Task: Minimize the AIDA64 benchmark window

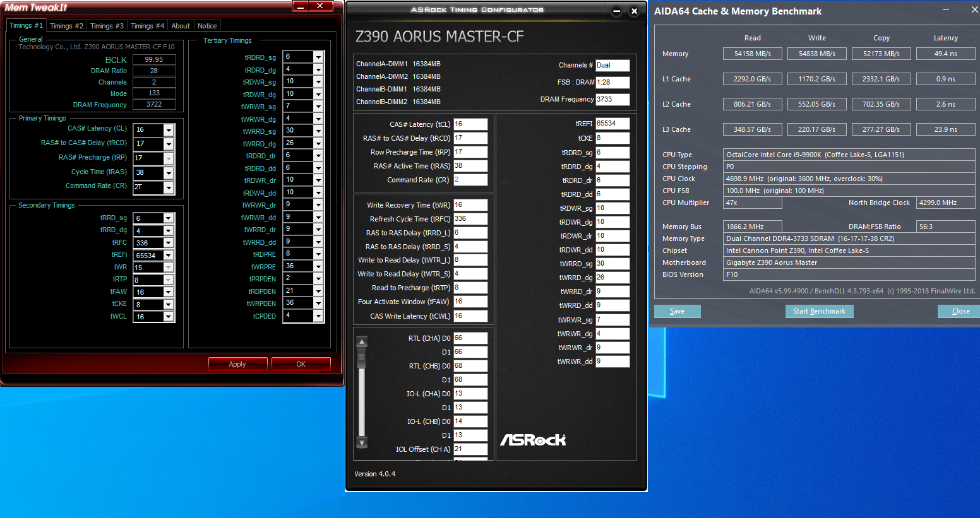Action: pos(946,10)
